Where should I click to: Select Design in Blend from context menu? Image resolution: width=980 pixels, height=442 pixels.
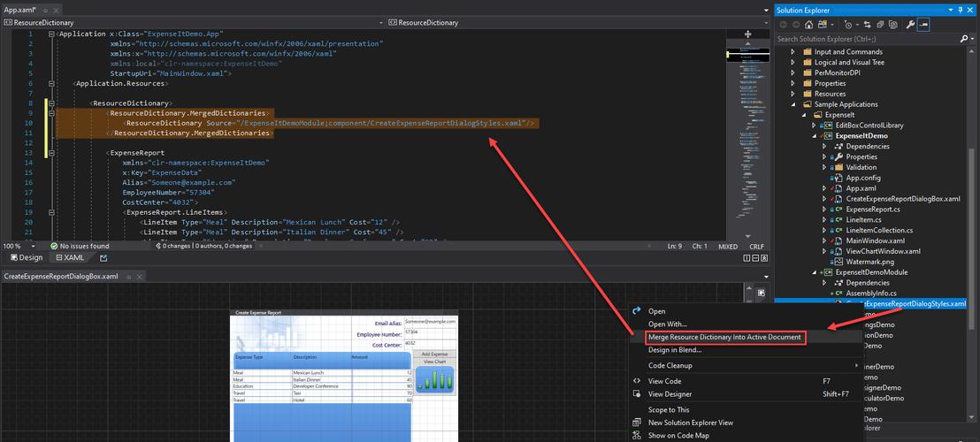coord(675,350)
